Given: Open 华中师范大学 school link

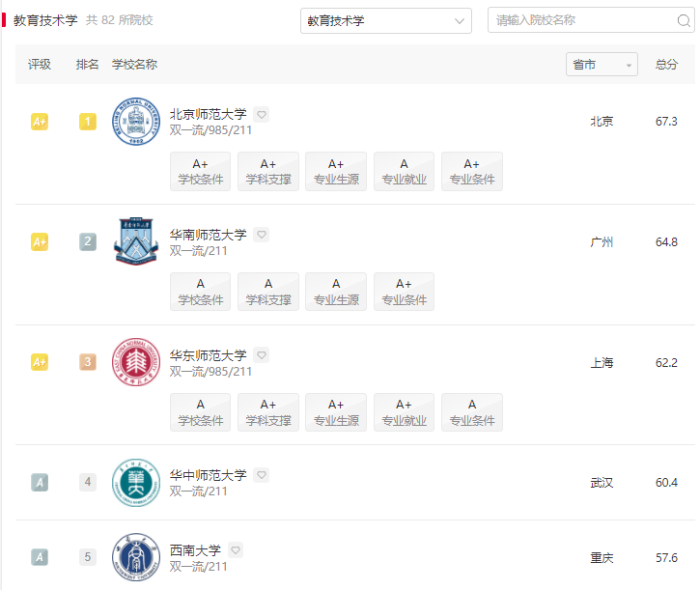Looking at the screenshot, I should pyautogui.click(x=208, y=475).
